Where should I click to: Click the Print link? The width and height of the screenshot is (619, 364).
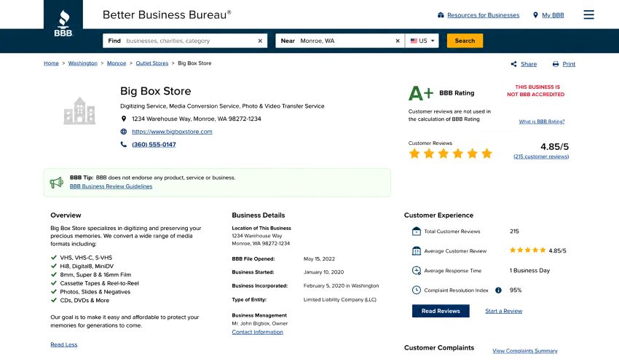[569, 64]
